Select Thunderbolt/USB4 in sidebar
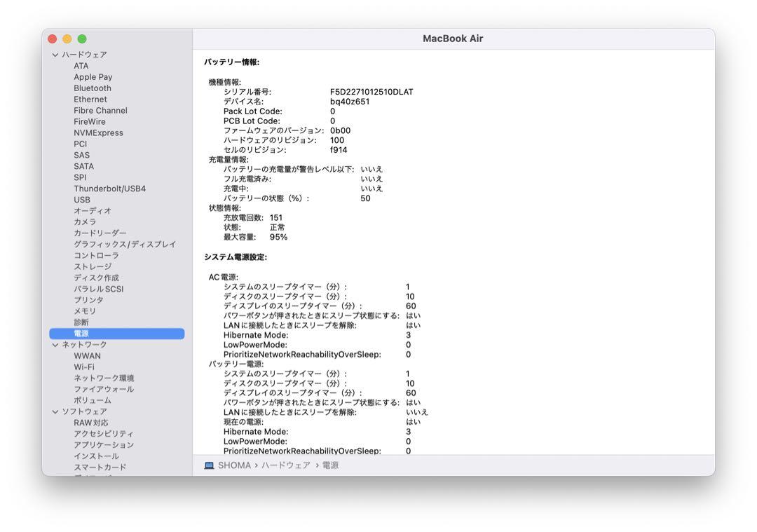Image resolution: width=757 pixels, height=532 pixels. [x=109, y=189]
